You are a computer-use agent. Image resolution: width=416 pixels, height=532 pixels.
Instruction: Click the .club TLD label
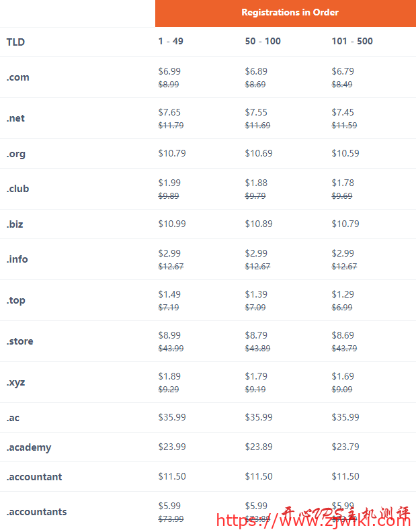tap(18, 189)
